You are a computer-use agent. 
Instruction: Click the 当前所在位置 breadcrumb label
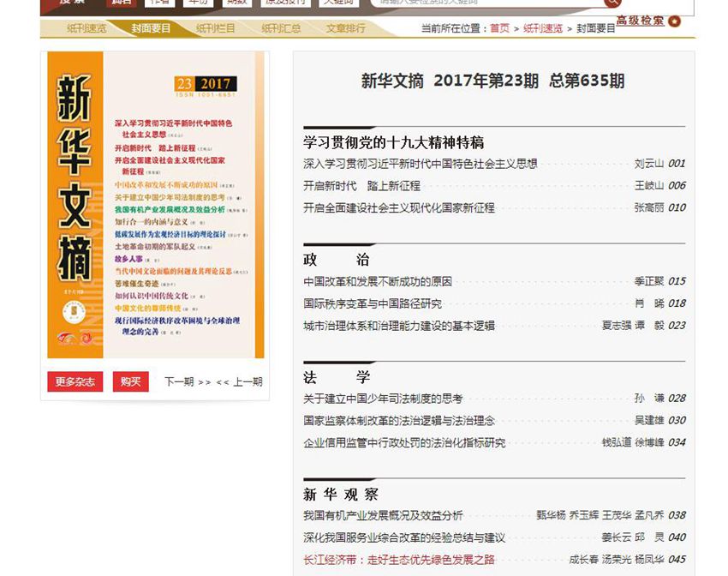point(454,28)
